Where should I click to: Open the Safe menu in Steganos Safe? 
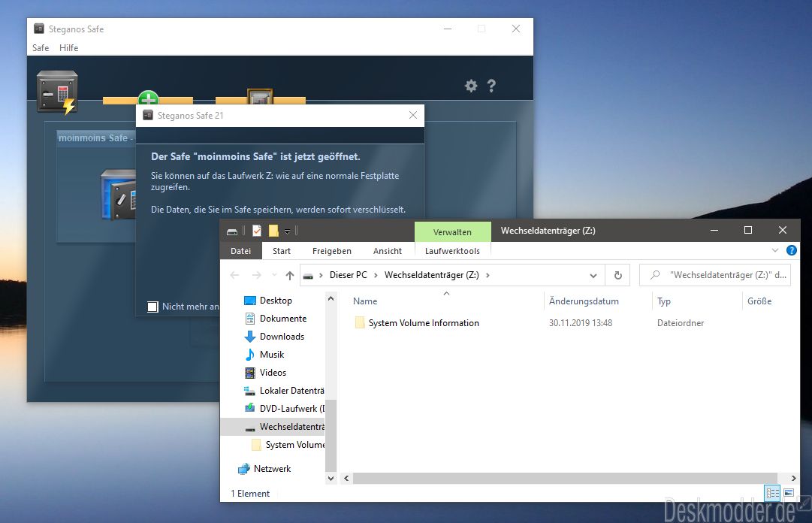tap(41, 47)
